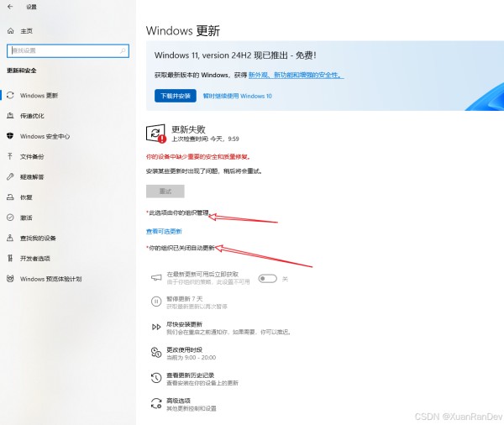Image resolution: width=504 pixels, height=425 pixels.
Task: Select 激活 in sidebar
Action: click(x=26, y=218)
